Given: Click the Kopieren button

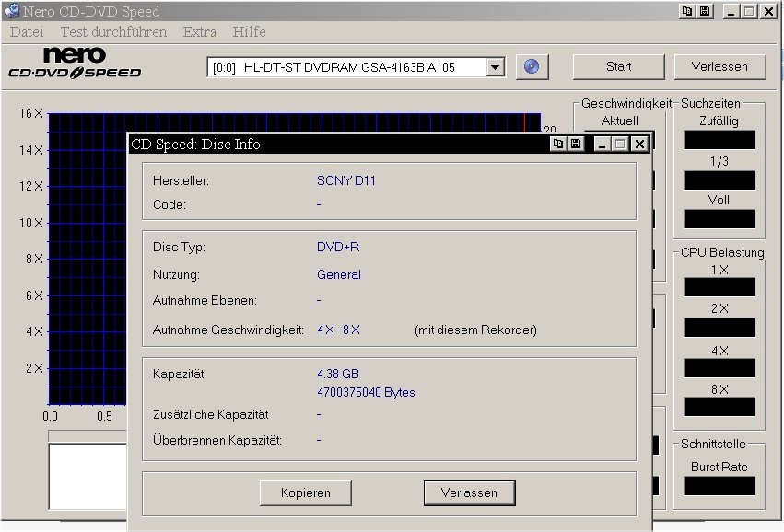Looking at the screenshot, I should (x=306, y=493).
